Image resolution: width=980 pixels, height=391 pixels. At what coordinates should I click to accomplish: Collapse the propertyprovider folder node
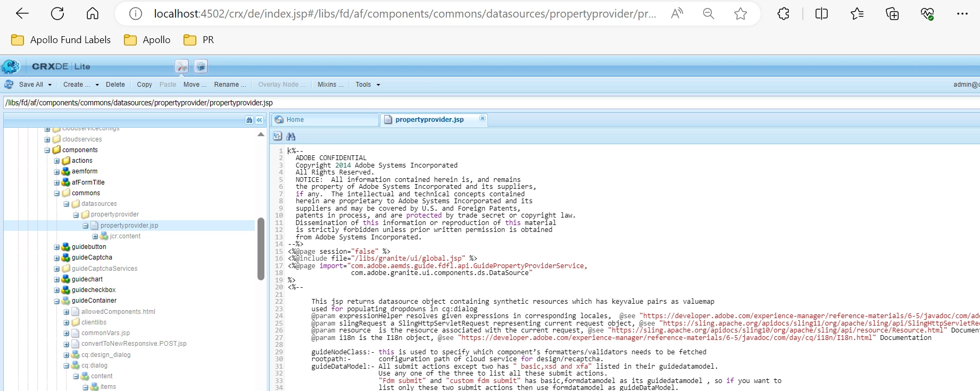76,215
